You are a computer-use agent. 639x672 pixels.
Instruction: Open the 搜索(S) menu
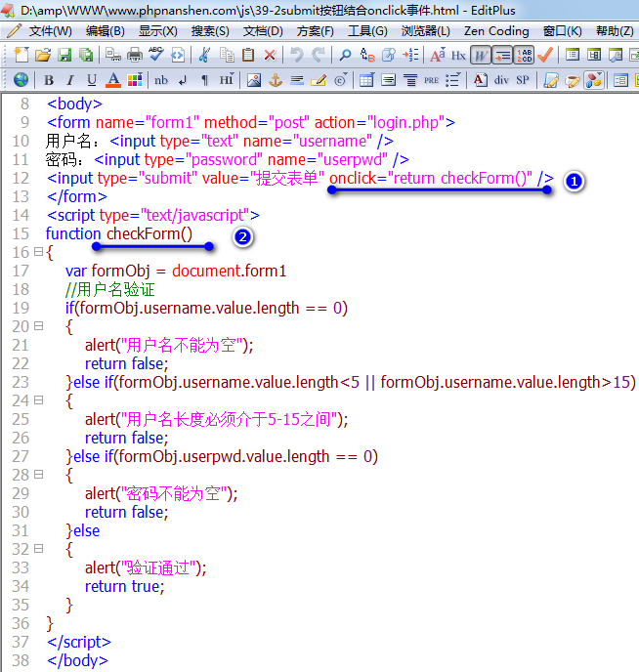[210, 31]
